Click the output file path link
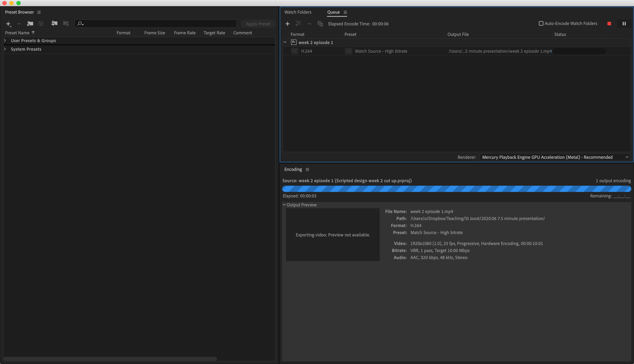 (x=500, y=51)
